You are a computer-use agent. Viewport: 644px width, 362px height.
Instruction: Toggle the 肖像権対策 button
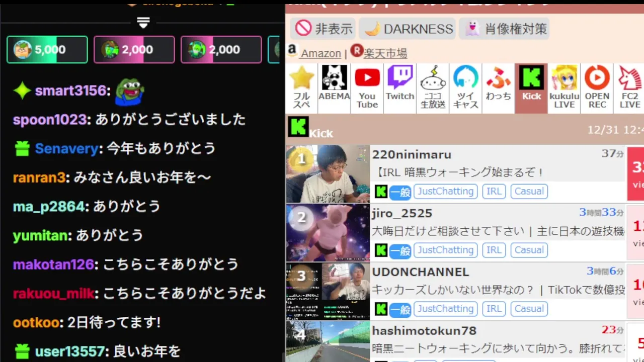[504, 29]
